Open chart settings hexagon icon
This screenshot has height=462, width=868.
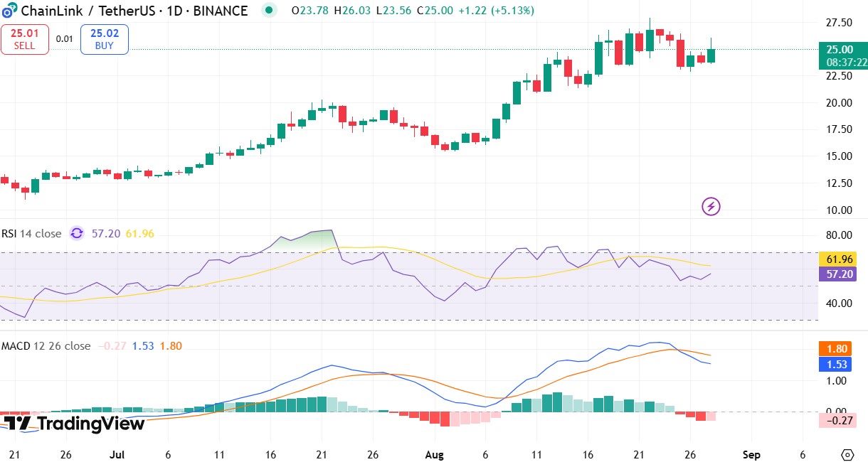pos(847,455)
